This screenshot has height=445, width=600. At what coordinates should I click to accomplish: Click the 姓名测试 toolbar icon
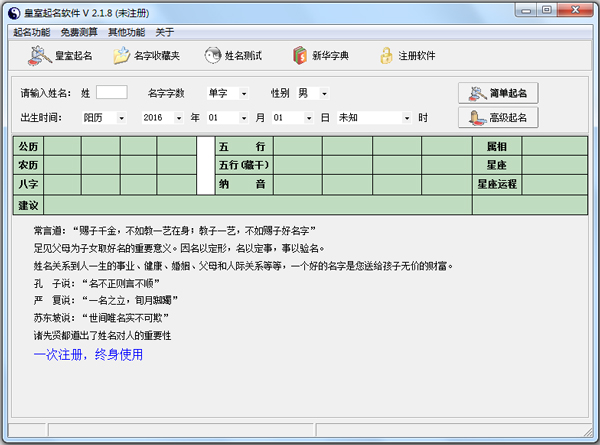213,56
